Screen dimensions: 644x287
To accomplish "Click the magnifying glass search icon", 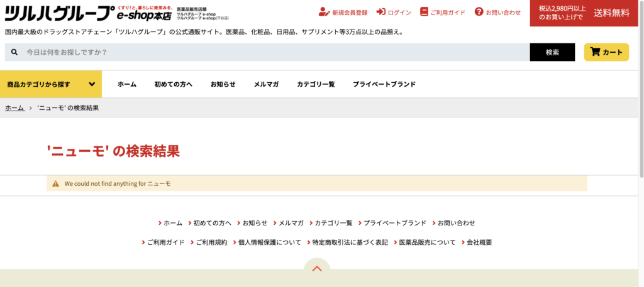I will click(x=14, y=52).
